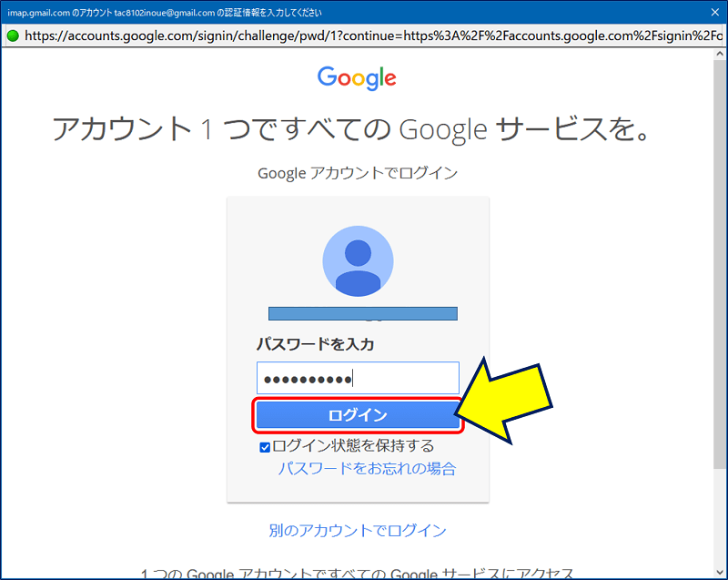Open パスワードをお忘れの場合 link
The image size is (728, 580).
(x=367, y=469)
